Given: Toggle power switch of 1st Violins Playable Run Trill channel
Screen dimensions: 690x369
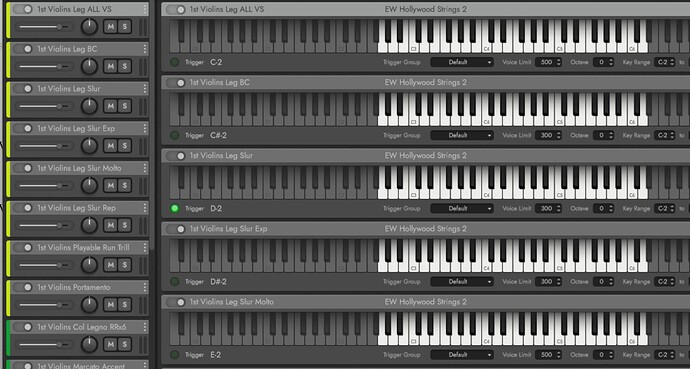Looking at the screenshot, I should [23, 248].
